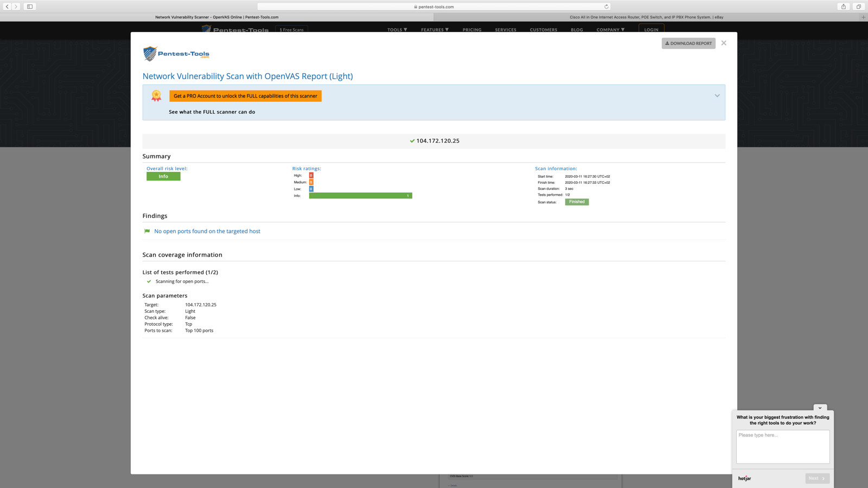Reload page using address bar refresh icon
Image resolution: width=868 pixels, height=488 pixels.
(606, 7)
